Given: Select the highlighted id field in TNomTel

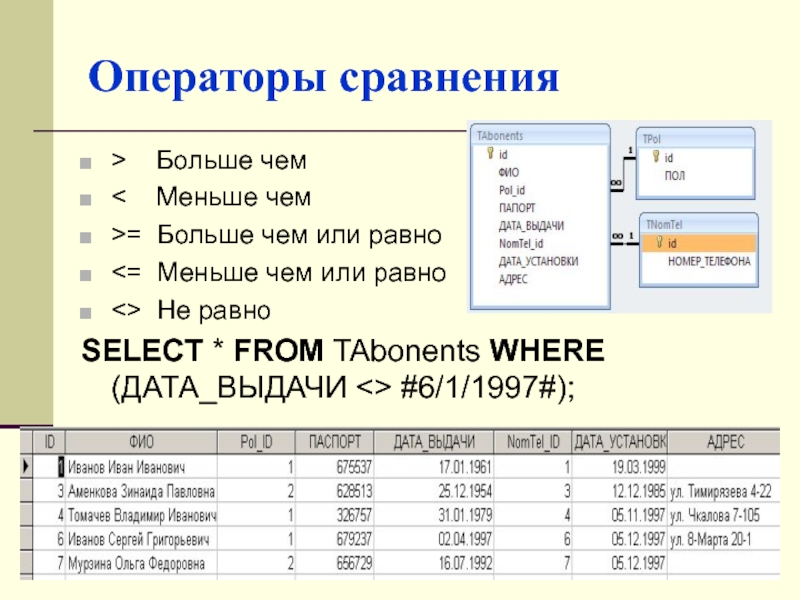Looking at the screenshot, I should [x=698, y=243].
